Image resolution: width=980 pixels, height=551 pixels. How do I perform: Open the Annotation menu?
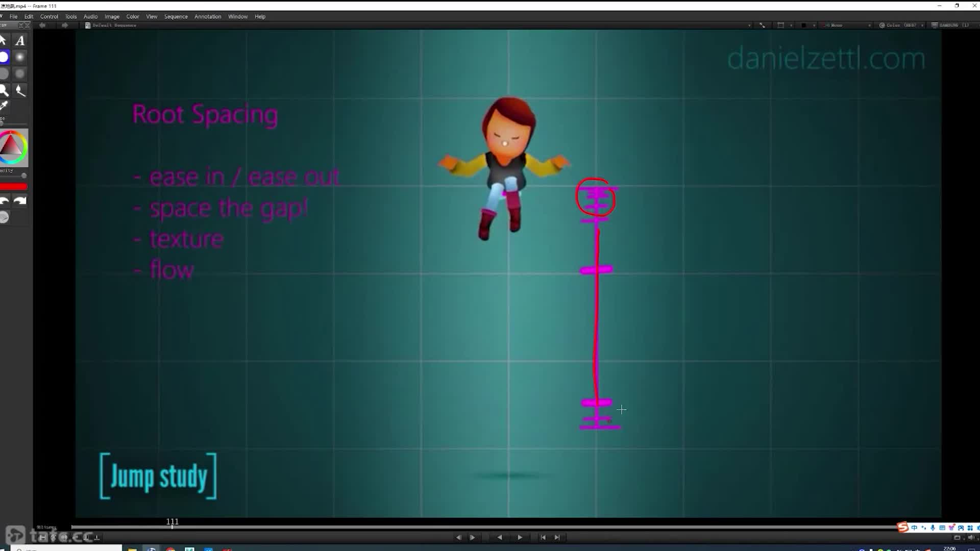[x=208, y=16]
